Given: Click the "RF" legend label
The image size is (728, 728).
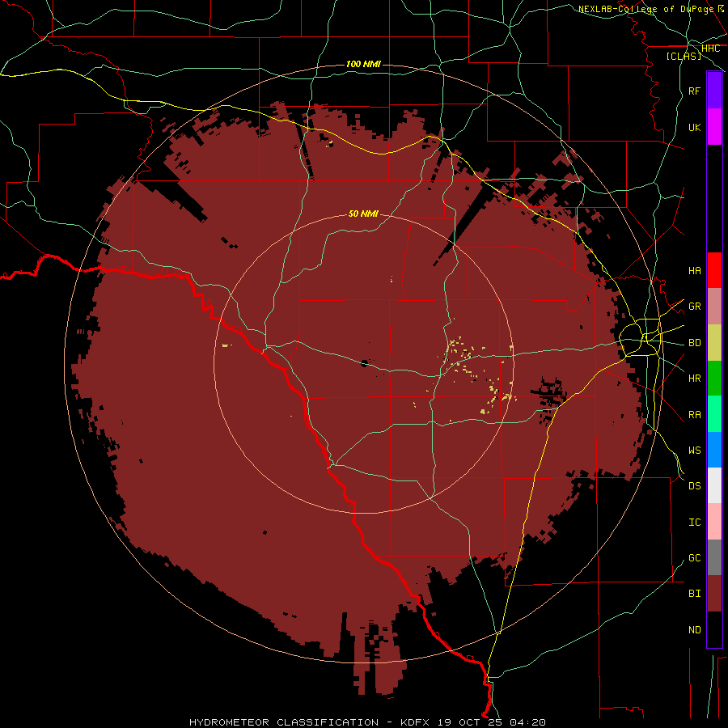Looking at the screenshot, I should point(694,91).
